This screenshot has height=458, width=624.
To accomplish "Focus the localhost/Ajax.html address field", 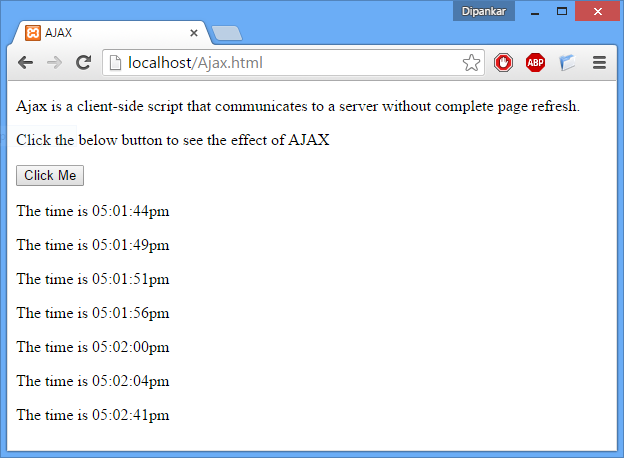I will pyautogui.click(x=293, y=62).
